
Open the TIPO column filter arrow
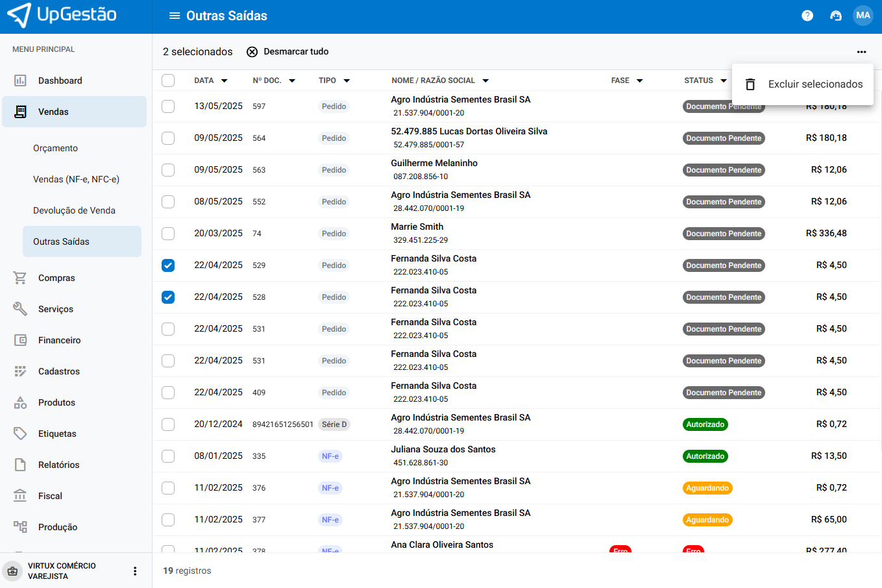coord(347,81)
